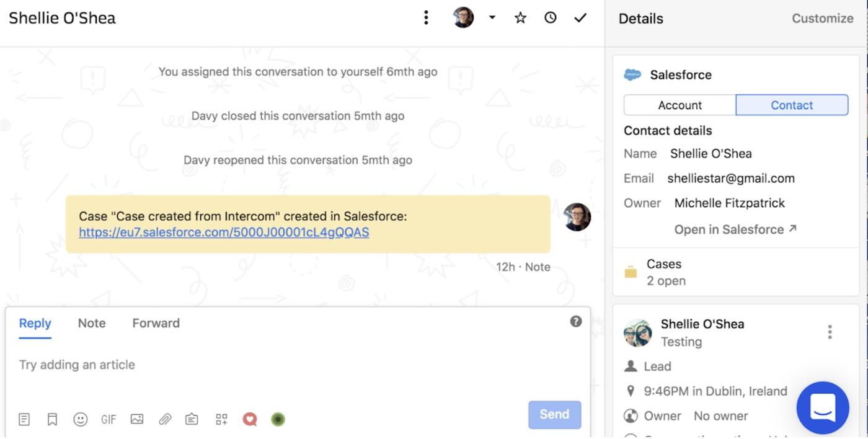Click Shellie O'Shea's profile photo

point(638,333)
